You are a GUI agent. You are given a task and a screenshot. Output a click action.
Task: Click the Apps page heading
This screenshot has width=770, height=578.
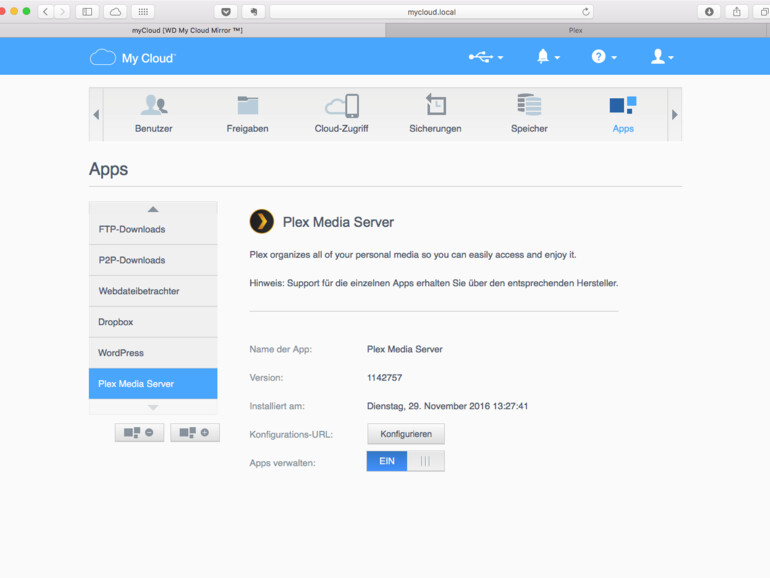coord(109,169)
